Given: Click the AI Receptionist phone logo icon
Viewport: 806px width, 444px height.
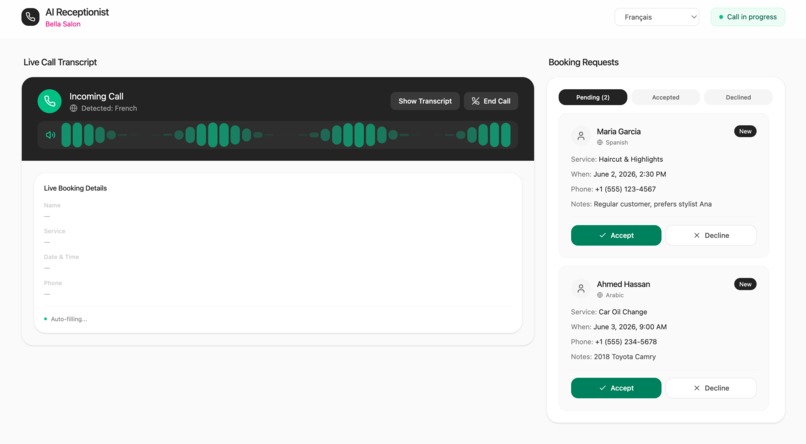Looking at the screenshot, I should point(30,17).
